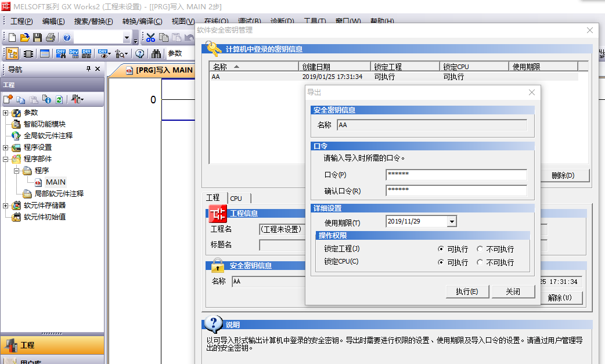The image size is (605, 364).
Task: Click the Cut scissors icon
Action: [150, 38]
